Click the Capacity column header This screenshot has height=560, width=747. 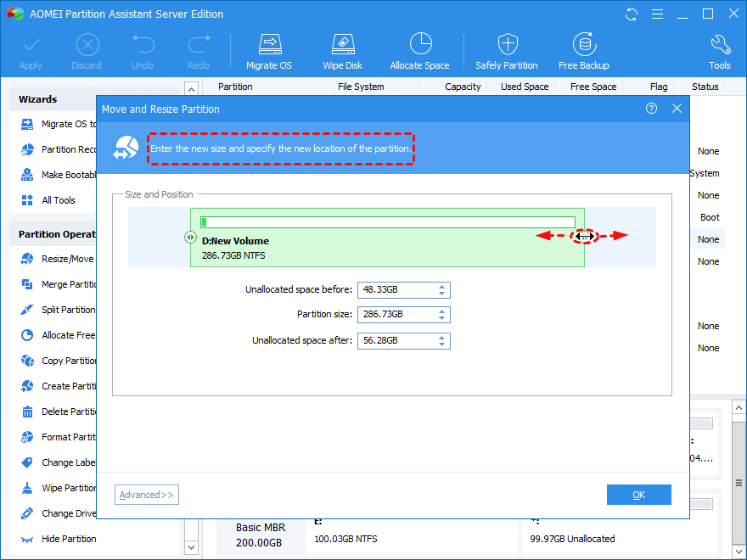(463, 87)
